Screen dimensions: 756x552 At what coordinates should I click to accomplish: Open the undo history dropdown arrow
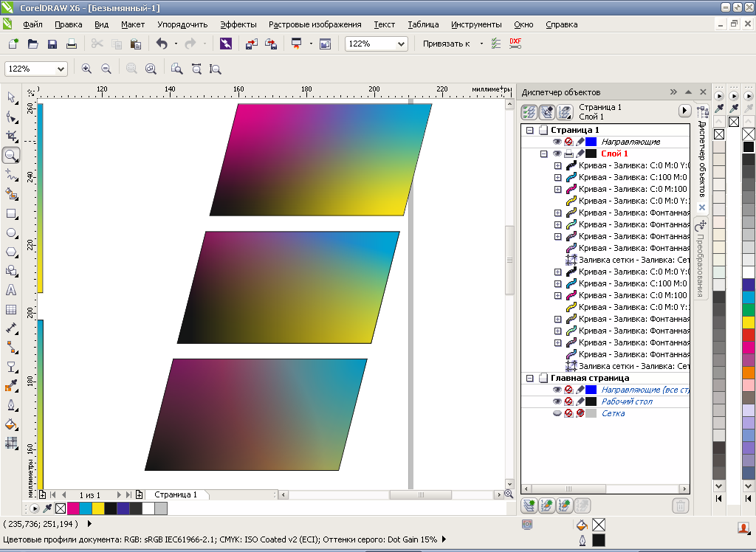point(176,44)
